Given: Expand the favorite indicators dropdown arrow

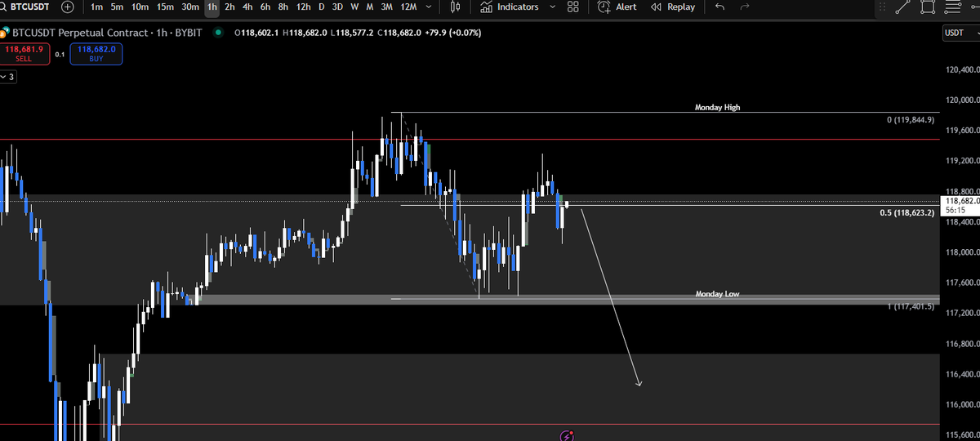Looking at the screenshot, I should coord(553,7).
